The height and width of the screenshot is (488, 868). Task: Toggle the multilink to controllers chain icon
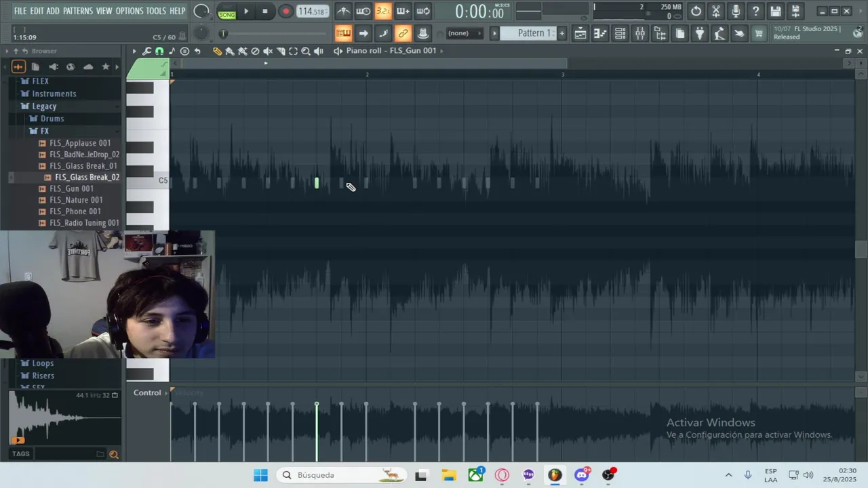click(403, 33)
